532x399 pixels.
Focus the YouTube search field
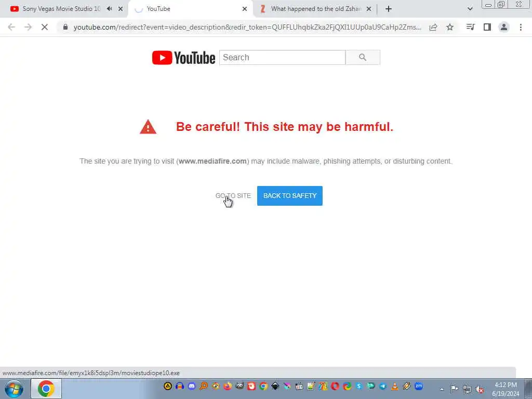coord(282,57)
